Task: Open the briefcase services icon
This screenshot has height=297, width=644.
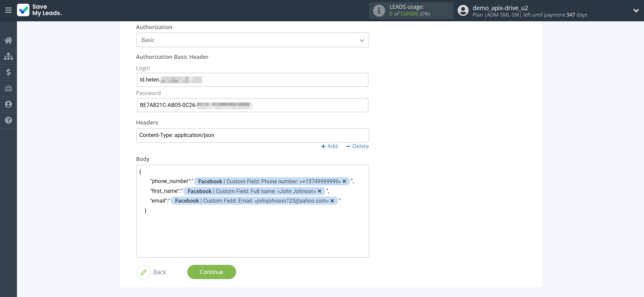Action: [8, 88]
